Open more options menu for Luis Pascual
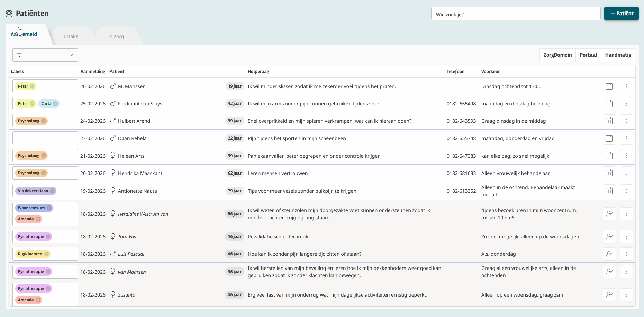 coord(626,254)
